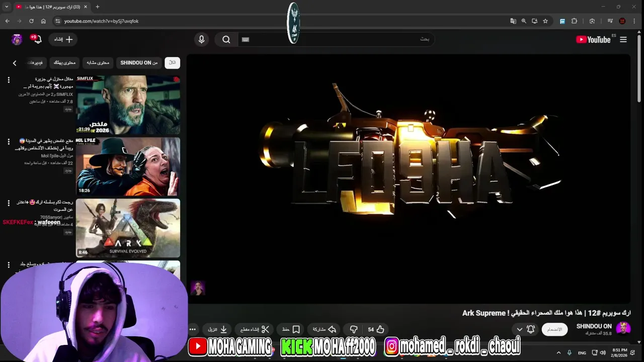Image resolution: width=644 pixels, height=362 pixels.
Task: Open options menu for SIMFLIX video
Action: (9, 80)
